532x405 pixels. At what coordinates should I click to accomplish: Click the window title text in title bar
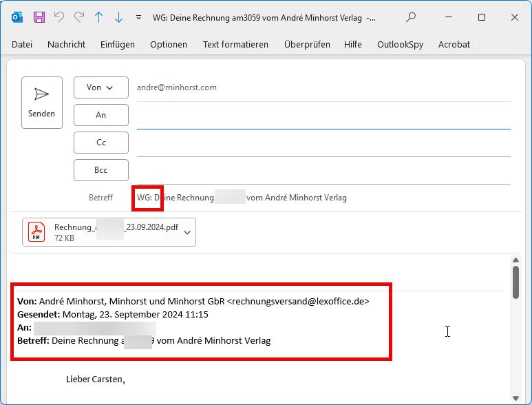tap(264, 18)
